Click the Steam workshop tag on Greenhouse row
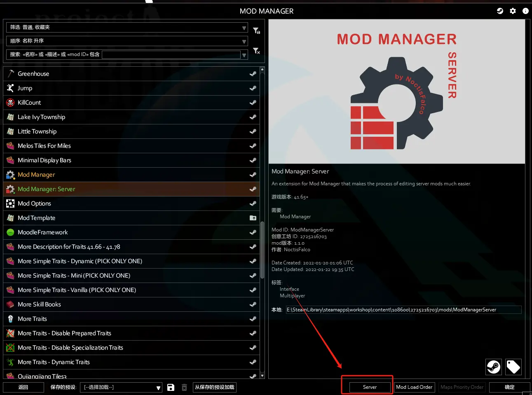 pos(253,74)
